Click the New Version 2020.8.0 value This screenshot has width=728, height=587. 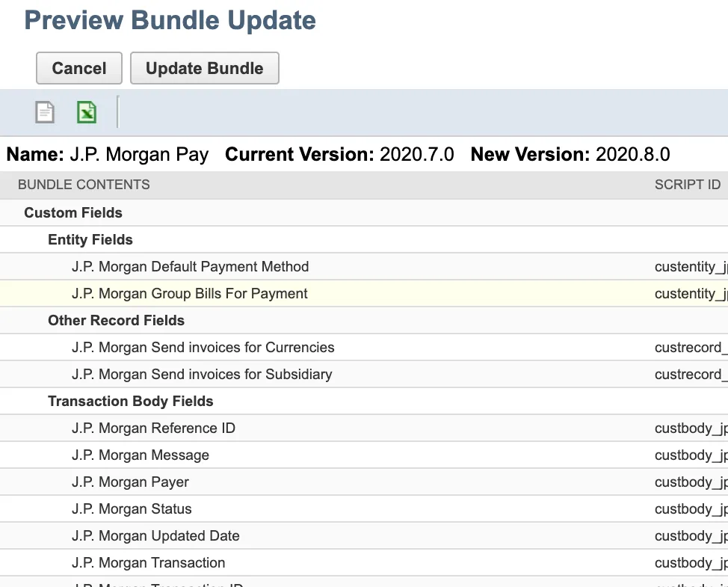[x=633, y=154]
